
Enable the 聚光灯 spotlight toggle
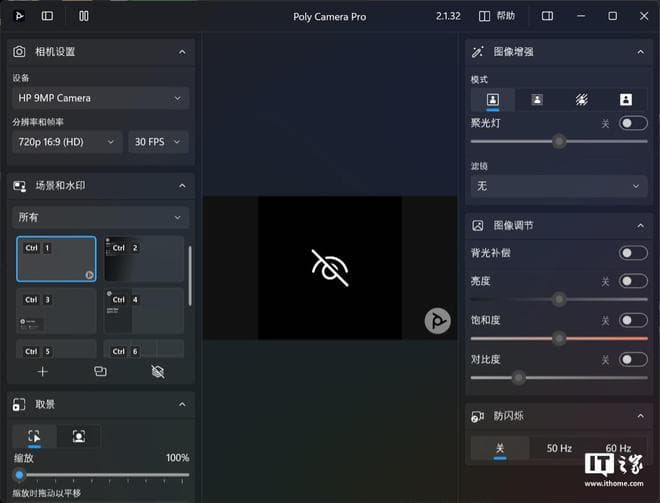pyautogui.click(x=633, y=123)
